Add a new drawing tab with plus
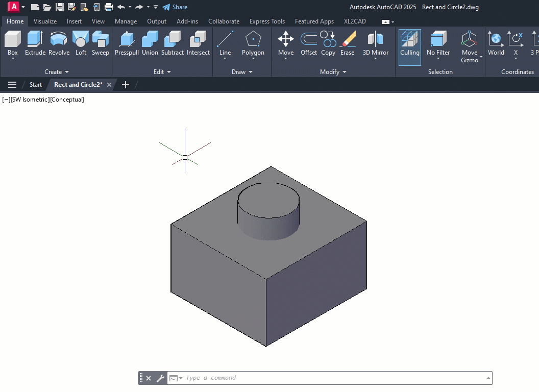This screenshot has height=392, width=539. [126, 85]
